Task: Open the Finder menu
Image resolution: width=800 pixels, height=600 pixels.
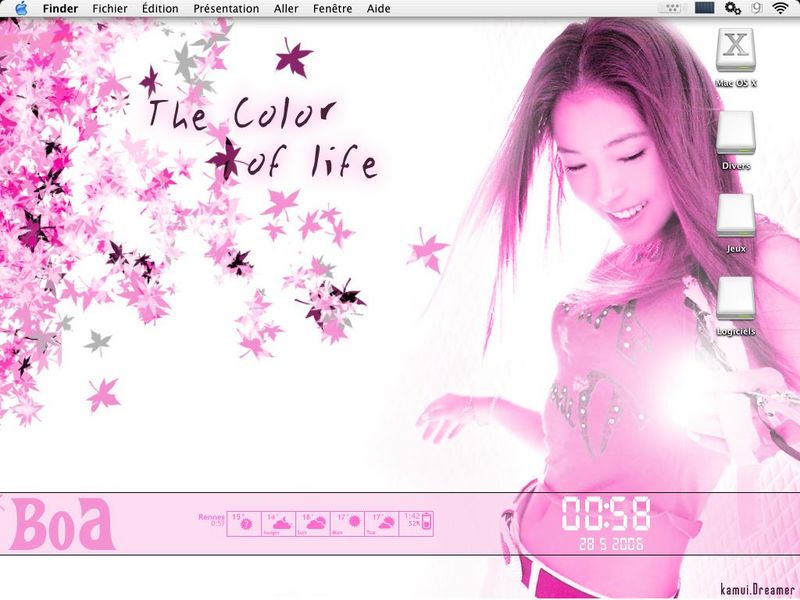Action: [60, 9]
